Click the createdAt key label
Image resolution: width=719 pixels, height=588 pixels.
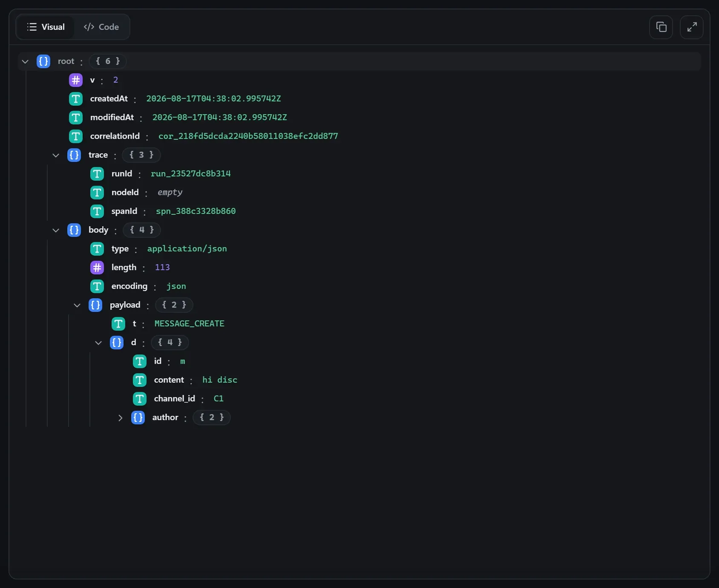[109, 99]
